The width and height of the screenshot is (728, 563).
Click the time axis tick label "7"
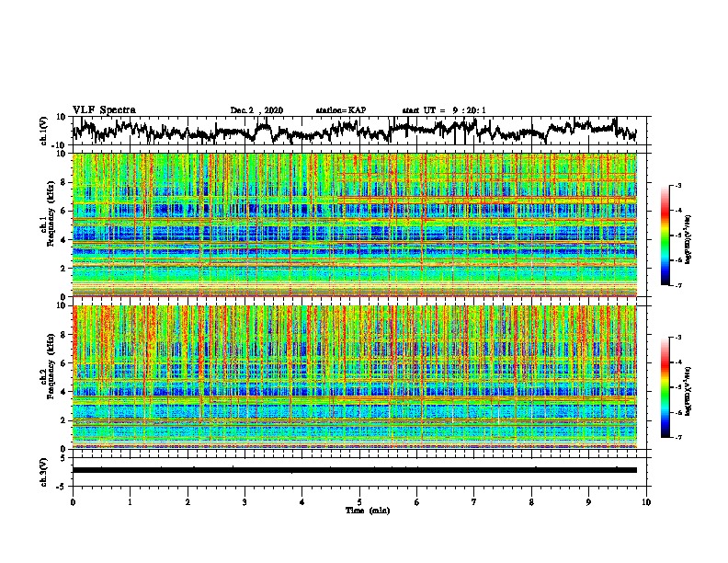(x=474, y=502)
